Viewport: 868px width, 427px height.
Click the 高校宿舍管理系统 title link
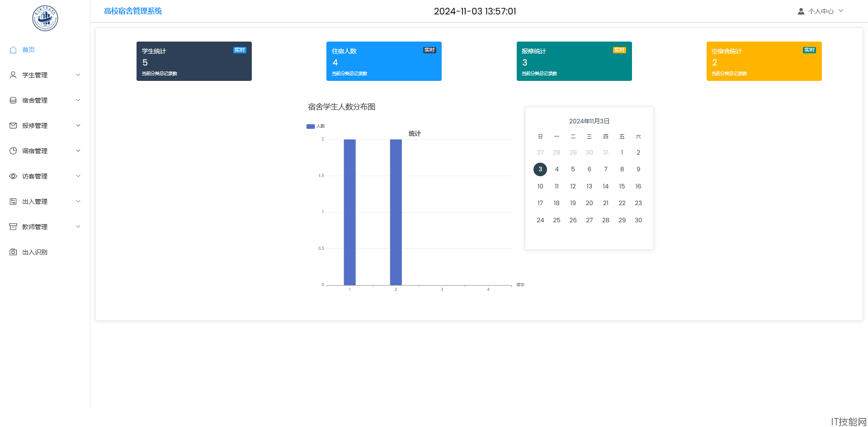point(133,11)
